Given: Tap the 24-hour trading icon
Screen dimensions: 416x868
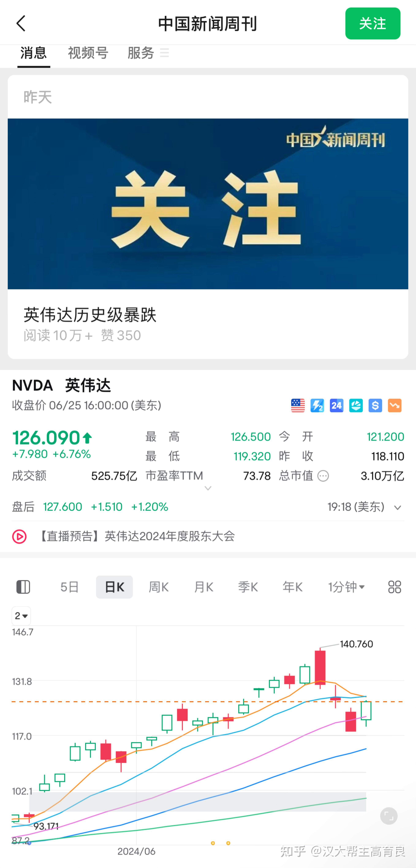Looking at the screenshot, I should point(337,405).
